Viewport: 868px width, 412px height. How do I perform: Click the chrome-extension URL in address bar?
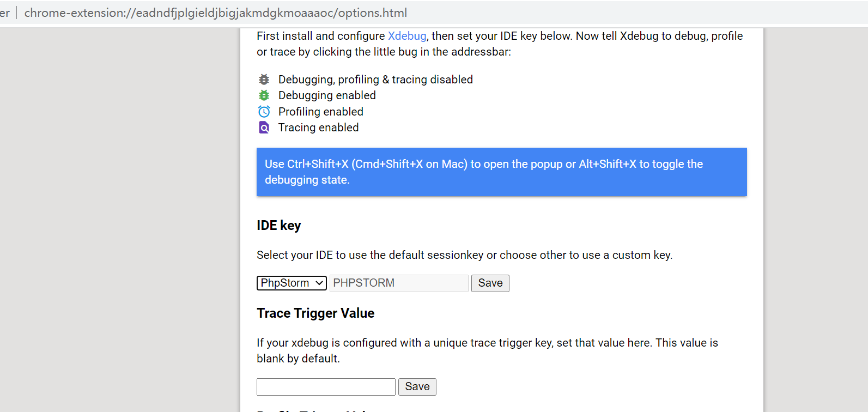click(x=215, y=13)
